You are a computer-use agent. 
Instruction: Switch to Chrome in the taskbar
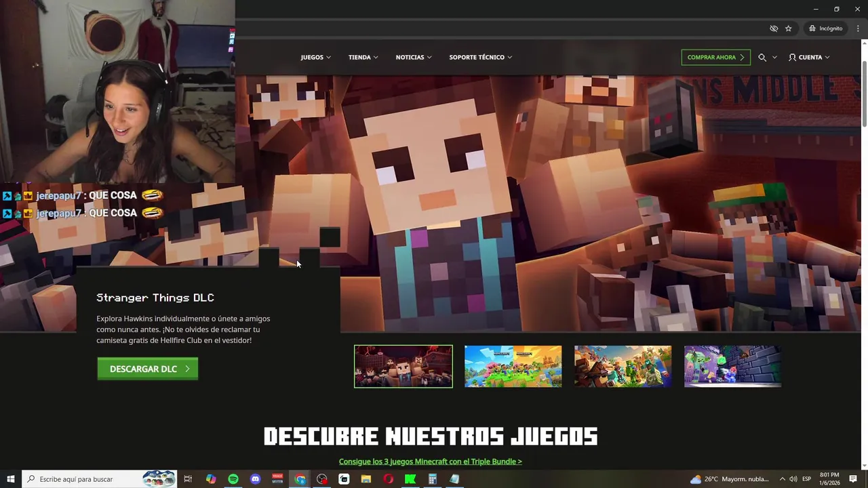coord(300,479)
